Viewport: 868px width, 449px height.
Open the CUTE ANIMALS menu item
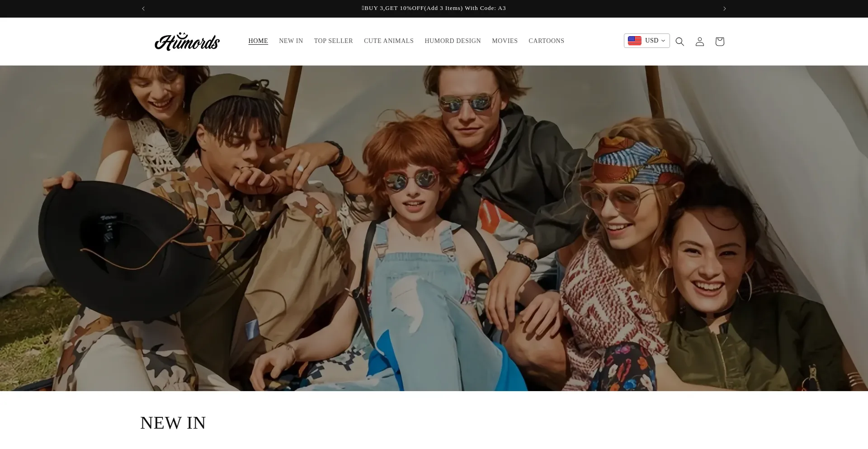pos(389,41)
